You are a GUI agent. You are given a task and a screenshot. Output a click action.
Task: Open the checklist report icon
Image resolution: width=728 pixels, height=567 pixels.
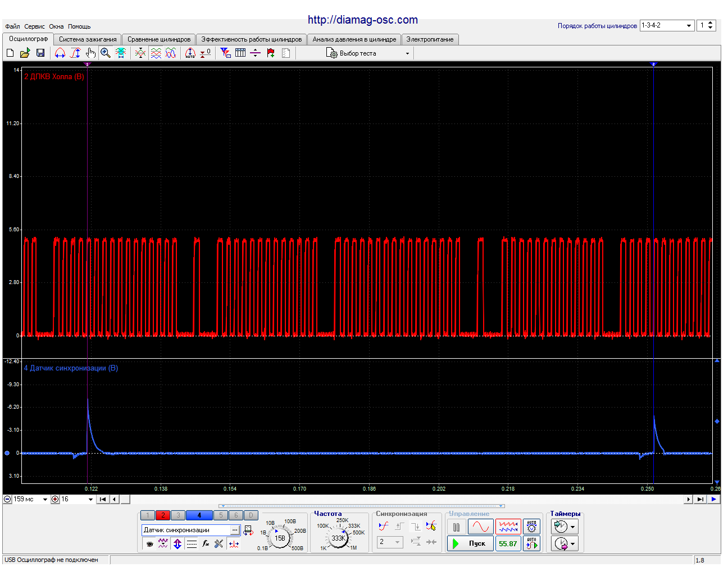(x=286, y=53)
